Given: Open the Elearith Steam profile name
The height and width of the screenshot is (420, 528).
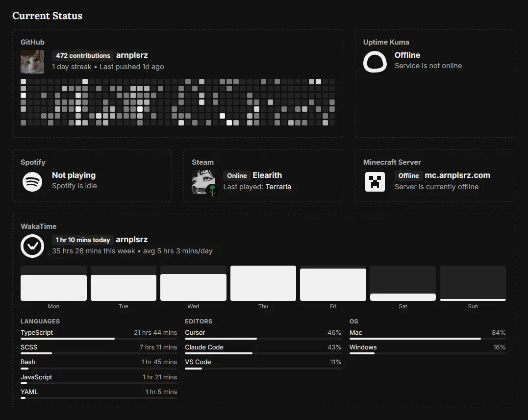Looking at the screenshot, I should tap(267, 175).
